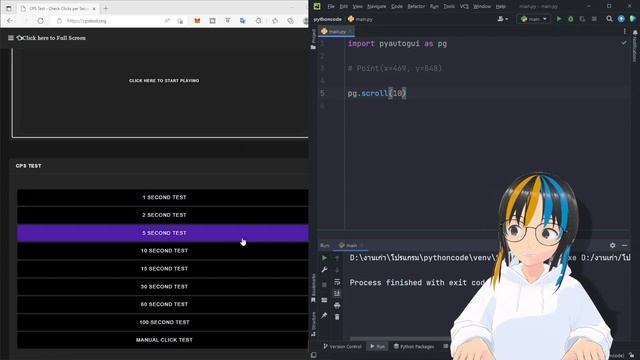
Task: Reload the browser page
Action: pos(40,21)
